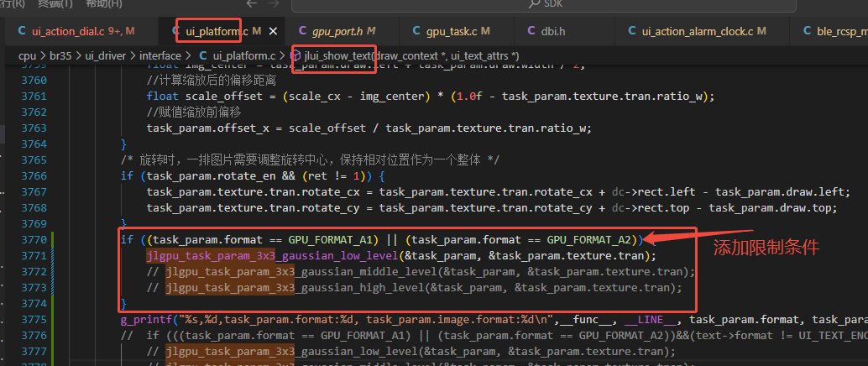This screenshot has width=868, height=366.
Task: Click the C file icon on ui_action_dial.c tab
Action: click(22, 32)
